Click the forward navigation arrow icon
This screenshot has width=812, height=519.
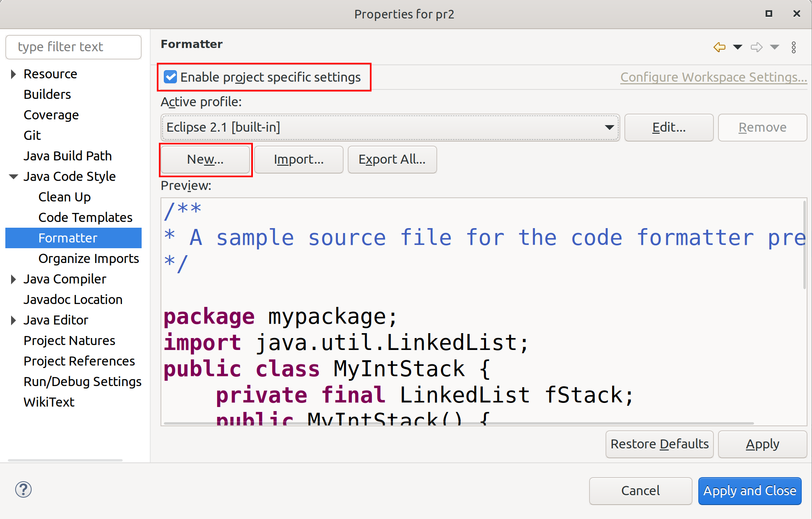756,47
